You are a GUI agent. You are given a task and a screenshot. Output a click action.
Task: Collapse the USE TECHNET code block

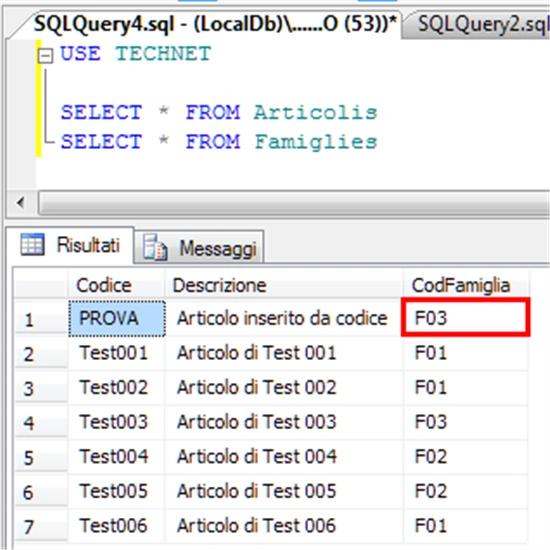[46, 56]
